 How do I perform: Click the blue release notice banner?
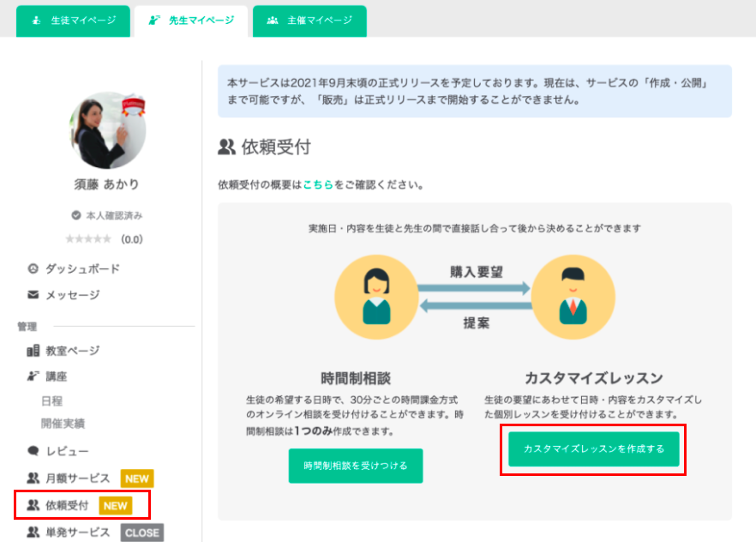pos(475,91)
